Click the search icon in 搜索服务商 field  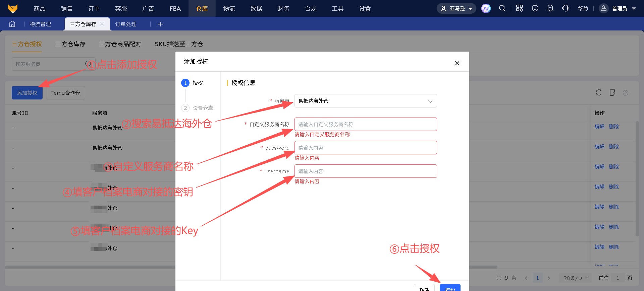coord(88,64)
